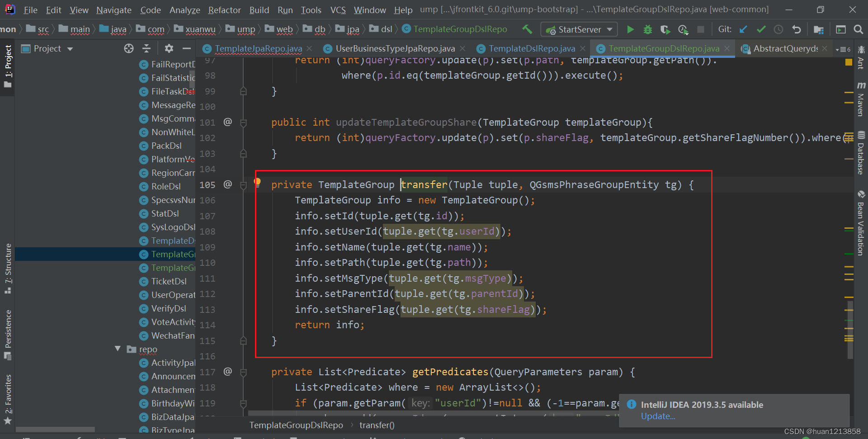Click the Update link in the IDEA notification
The height and width of the screenshot is (439, 868).
pos(658,416)
